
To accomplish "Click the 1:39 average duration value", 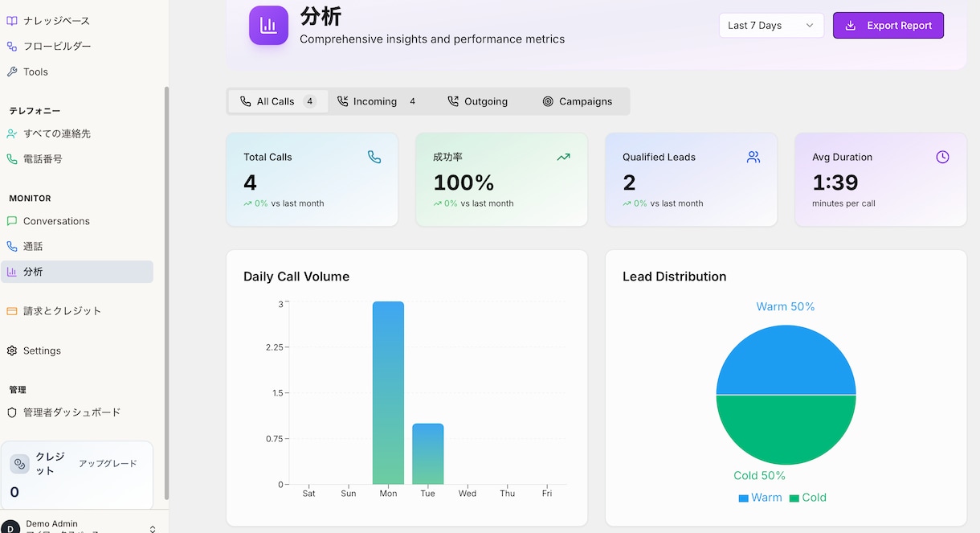I will coord(835,182).
